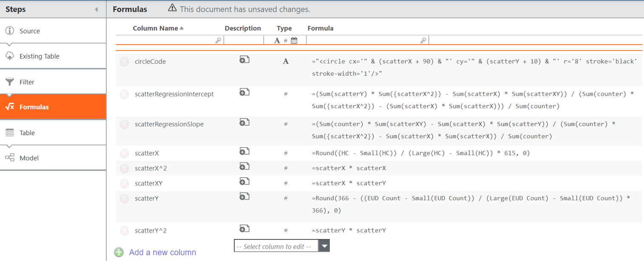
Task: Add description for scatterRegressionSlope
Action: click(244, 122)
